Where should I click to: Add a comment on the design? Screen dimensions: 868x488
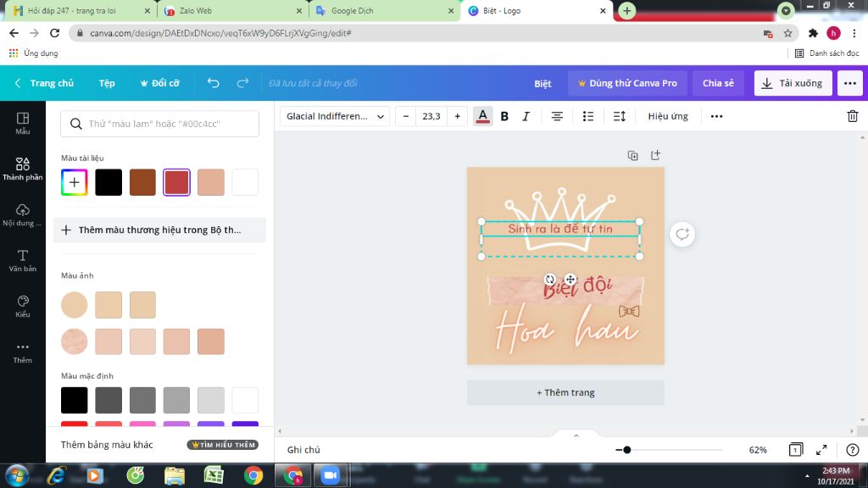682,234
